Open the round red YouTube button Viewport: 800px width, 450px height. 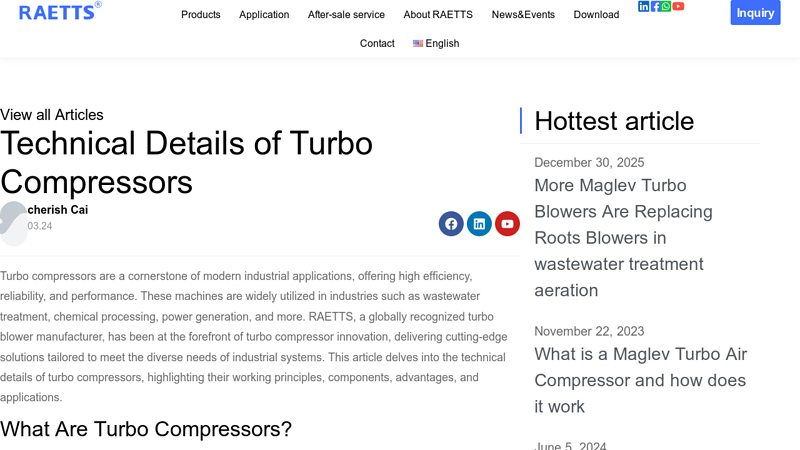coord(507,223)
